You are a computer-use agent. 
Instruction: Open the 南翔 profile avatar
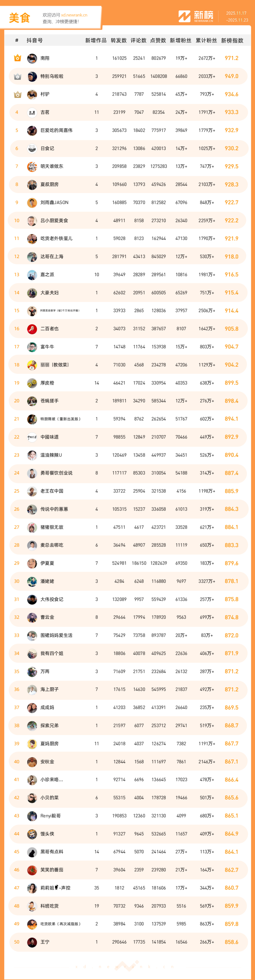click(32, 58)
